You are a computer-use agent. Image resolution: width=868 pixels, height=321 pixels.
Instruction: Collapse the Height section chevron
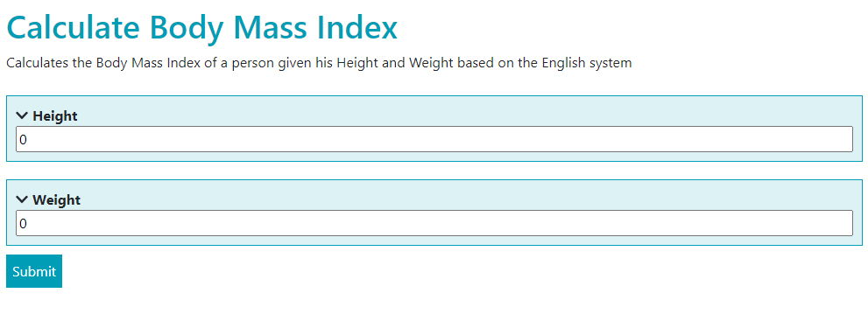pos(22,116)
